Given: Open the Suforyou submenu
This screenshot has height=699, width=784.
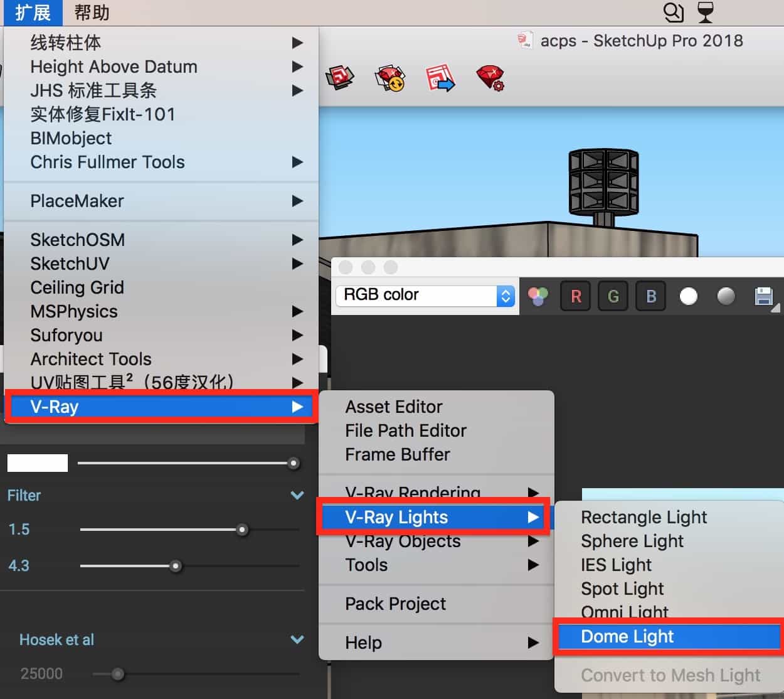Looking at the screenshot, I should 161,335.
